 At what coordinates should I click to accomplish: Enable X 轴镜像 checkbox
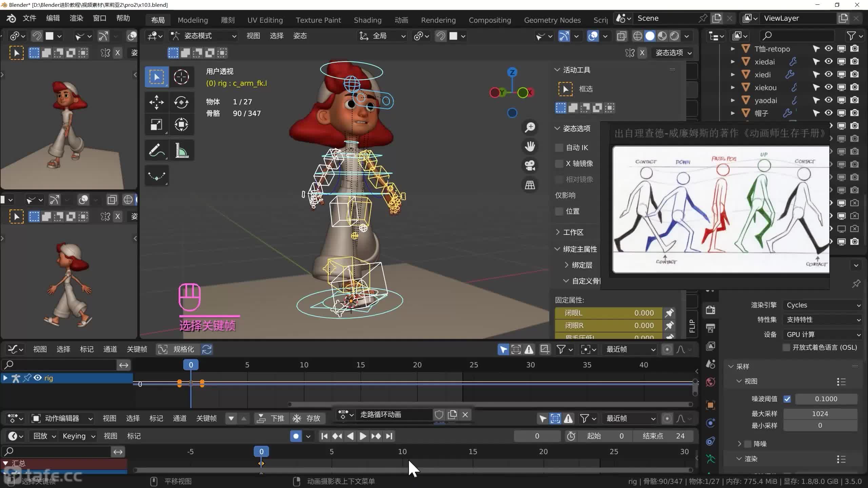[559, 164]
